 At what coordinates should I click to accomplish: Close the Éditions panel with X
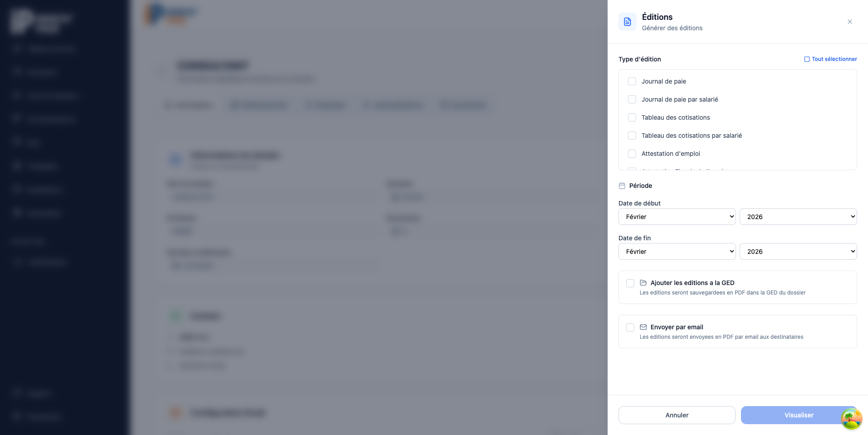850,22
